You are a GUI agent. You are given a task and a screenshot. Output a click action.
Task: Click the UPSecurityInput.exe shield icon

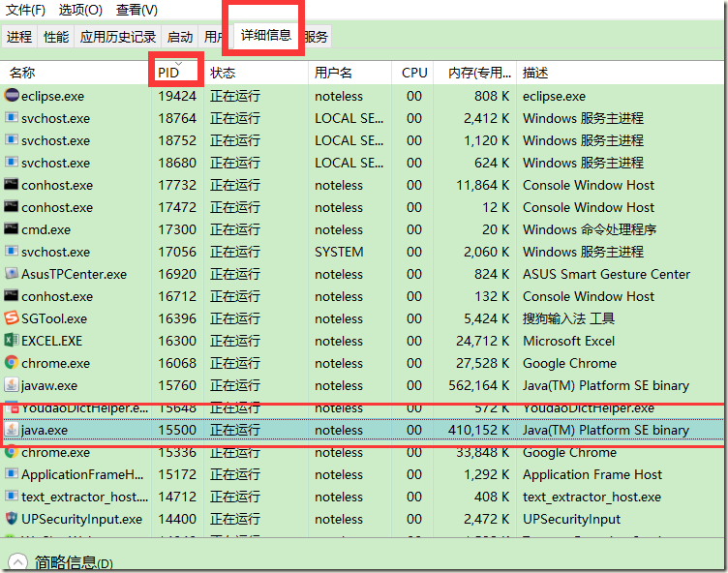tap(12, 518)
